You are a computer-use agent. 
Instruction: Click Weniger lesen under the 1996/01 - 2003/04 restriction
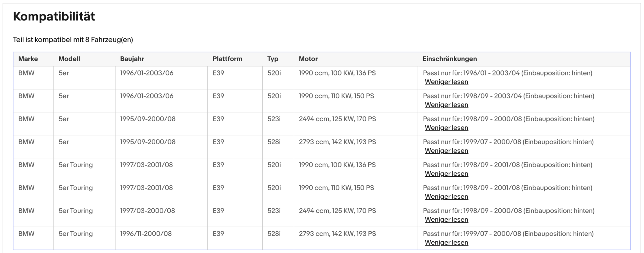point(446,82)
